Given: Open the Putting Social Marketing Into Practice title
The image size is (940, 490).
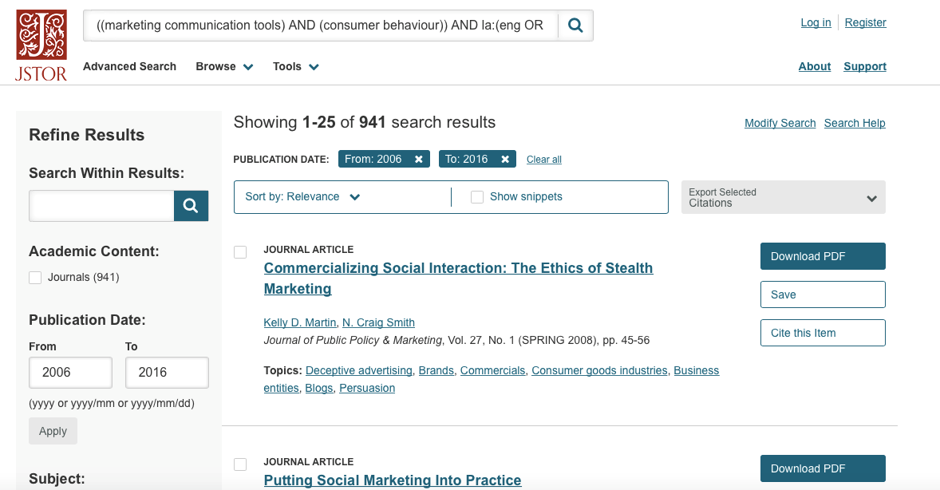Looking at the screenshot, I should click(393, 480).
